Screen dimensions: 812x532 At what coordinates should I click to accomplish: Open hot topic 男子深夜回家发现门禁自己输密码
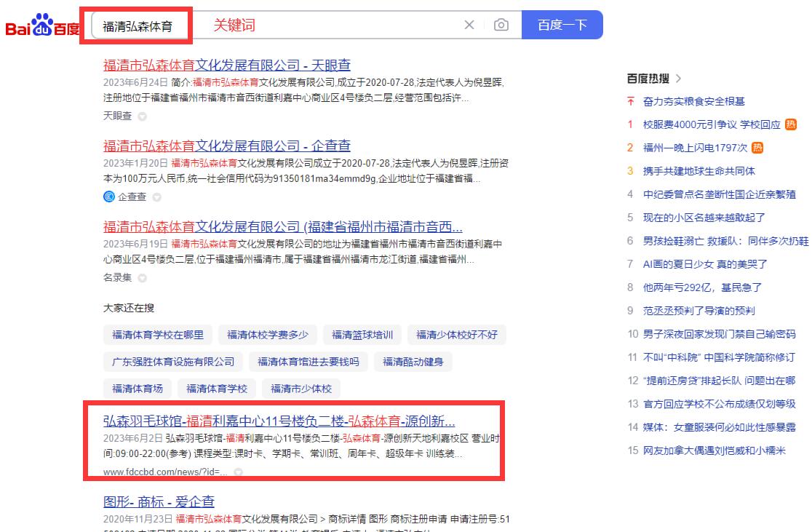(719, 334)
